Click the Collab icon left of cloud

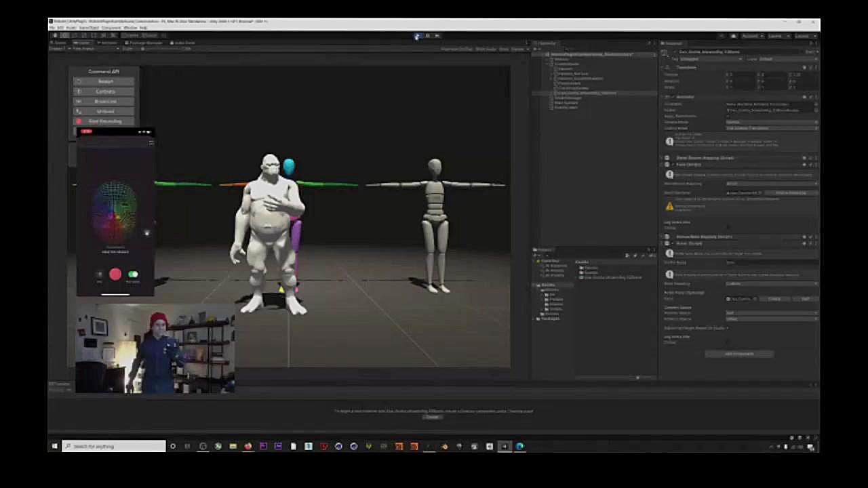click(x=722, y=36)
